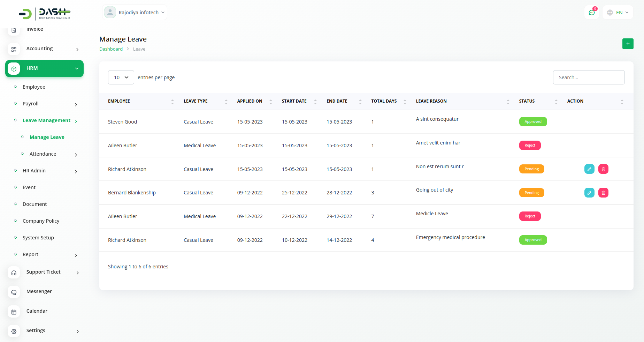
Task: Sort table by Employee column
Action: (172, 102)
